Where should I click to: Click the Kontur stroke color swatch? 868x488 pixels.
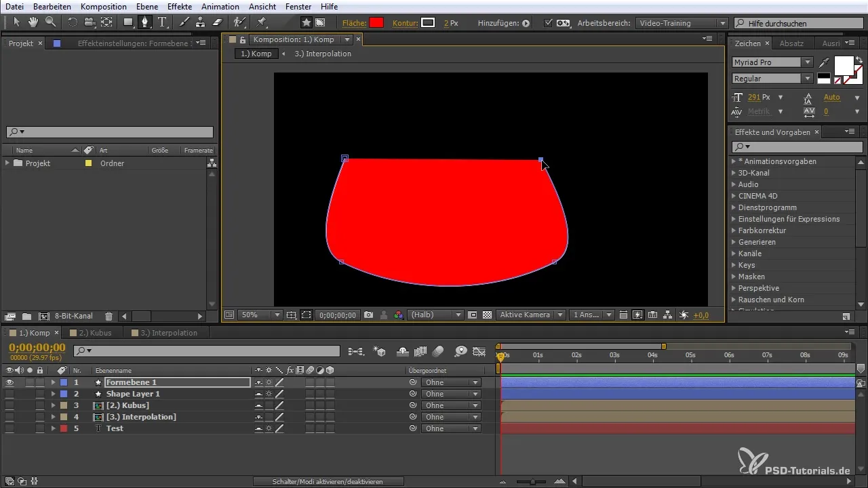428,22
